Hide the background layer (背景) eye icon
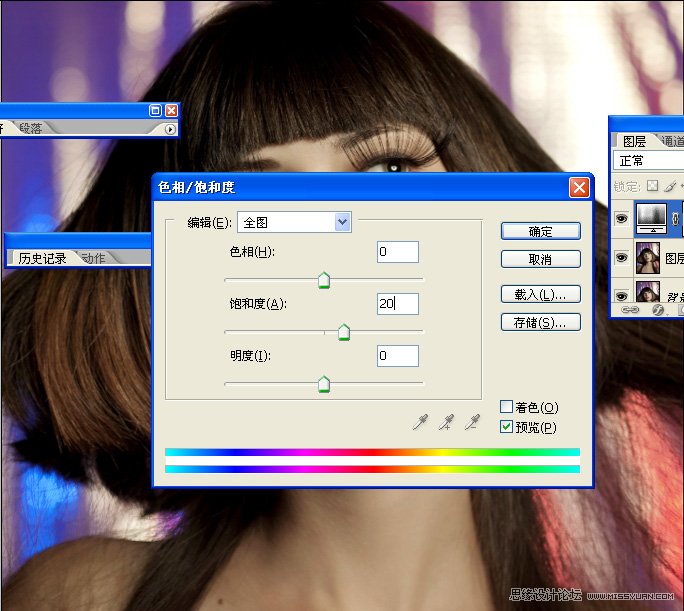 (622, 296)
